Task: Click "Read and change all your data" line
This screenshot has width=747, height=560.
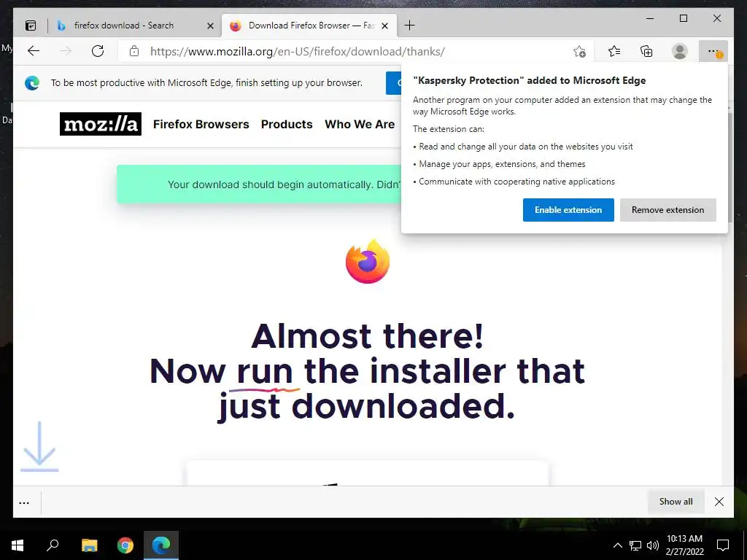Action: 526,147
